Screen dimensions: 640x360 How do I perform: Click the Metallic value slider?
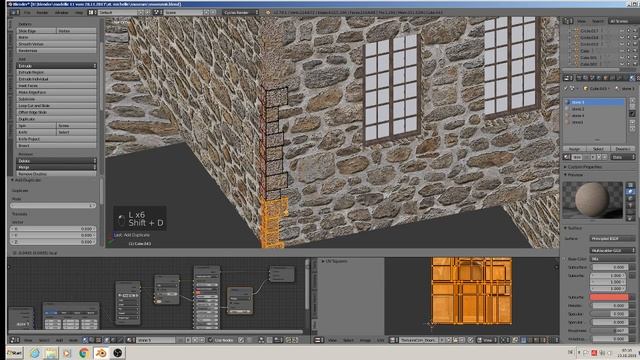pos(609,305)
